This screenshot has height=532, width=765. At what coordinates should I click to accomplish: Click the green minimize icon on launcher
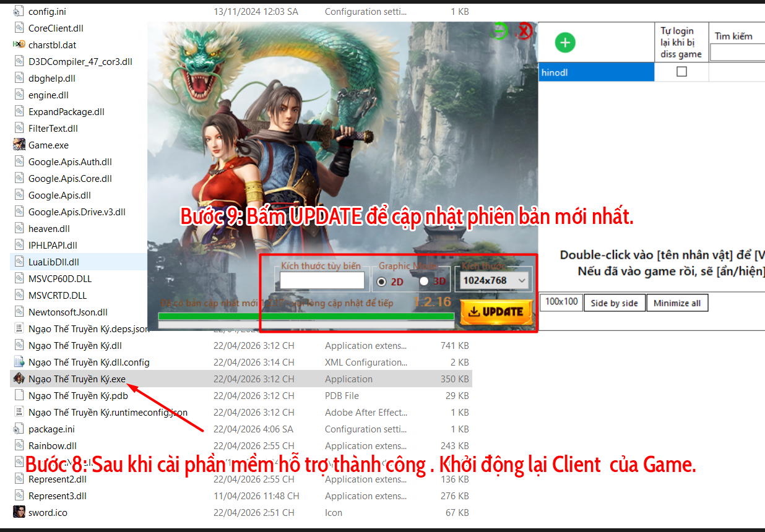coord(500,31)
